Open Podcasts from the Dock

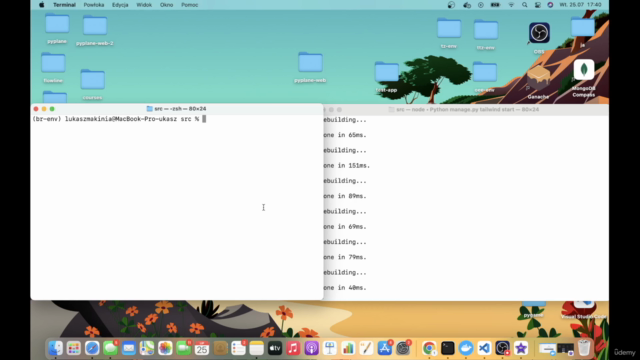[311, 348]
